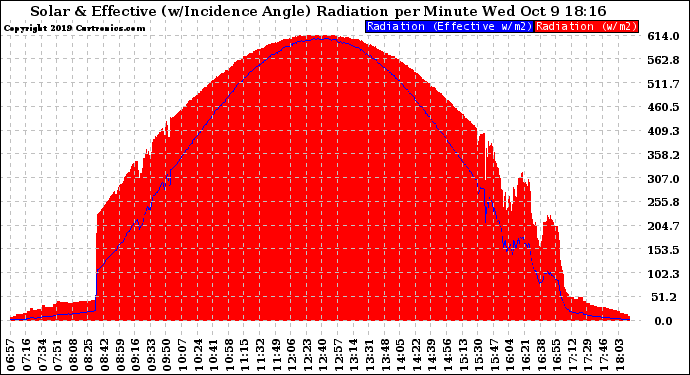The image size is (690, 375).
Task: Click the 358.2 y-axis value
Action: click(663, 155)
